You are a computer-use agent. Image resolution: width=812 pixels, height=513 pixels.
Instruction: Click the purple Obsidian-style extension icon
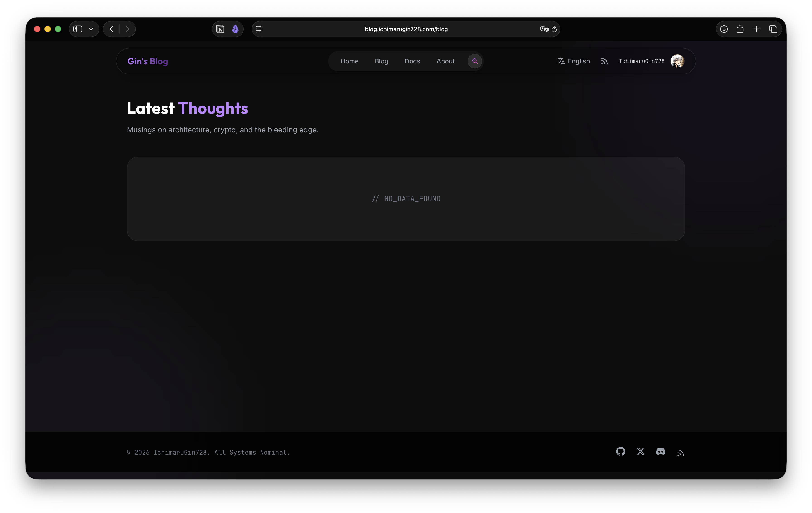click(x=235, y=29)
